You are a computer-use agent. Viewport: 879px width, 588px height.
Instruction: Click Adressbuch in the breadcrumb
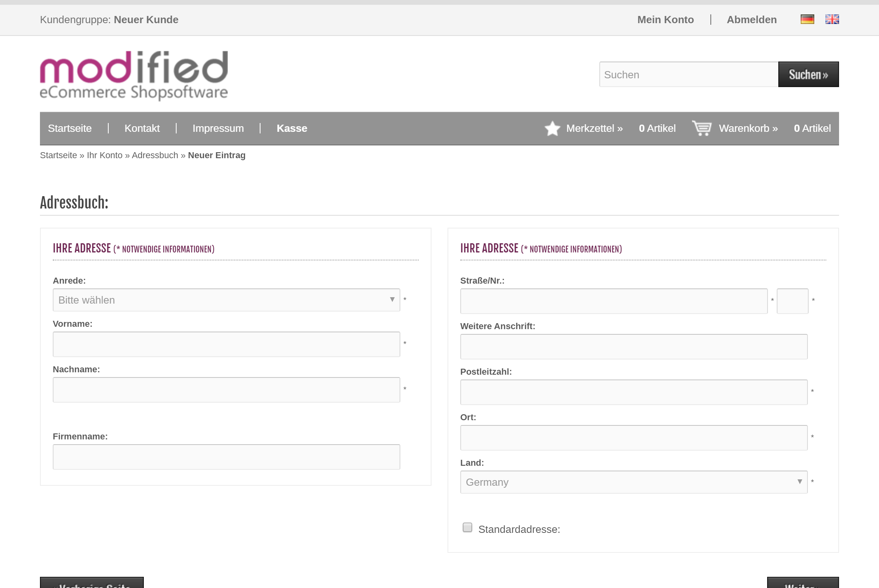155,155
